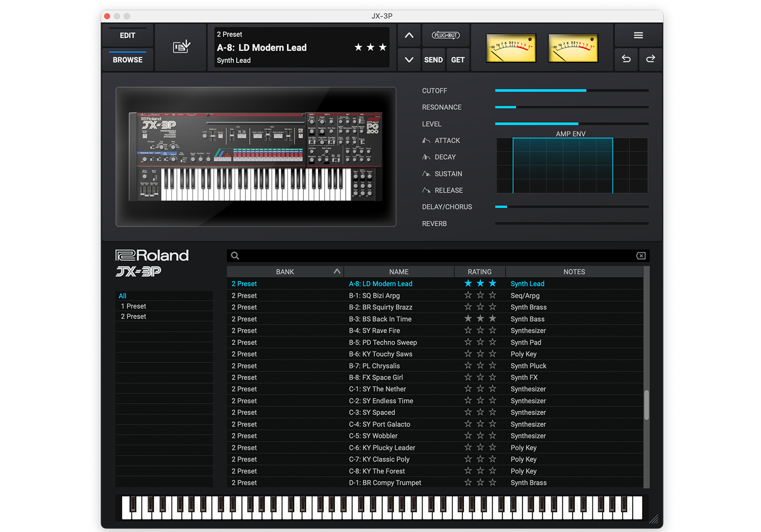This screenshot has height=532, width=761.
Task: Click the SEND button
Action: click(433, 60)
